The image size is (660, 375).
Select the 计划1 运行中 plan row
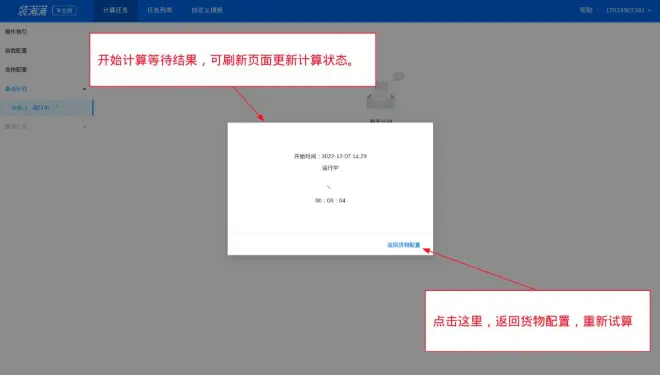46,108
